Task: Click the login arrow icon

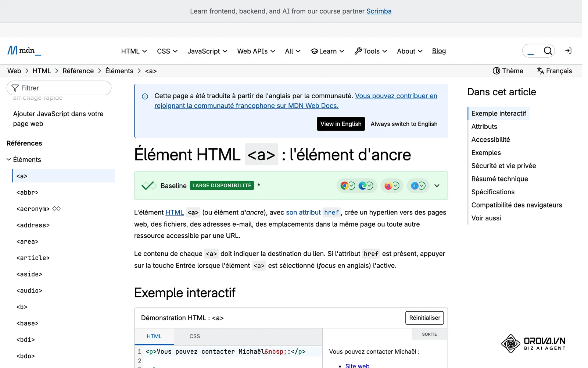Action: tap(568, 51)
